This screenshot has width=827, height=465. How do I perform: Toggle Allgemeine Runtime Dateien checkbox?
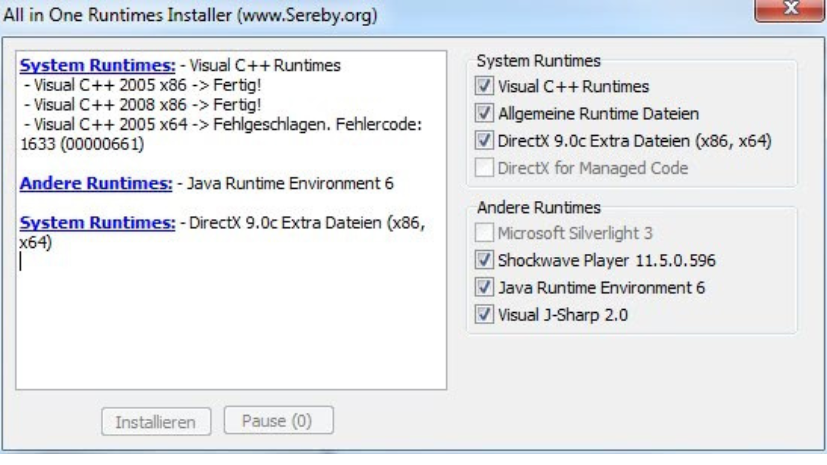tap(485, 114)
